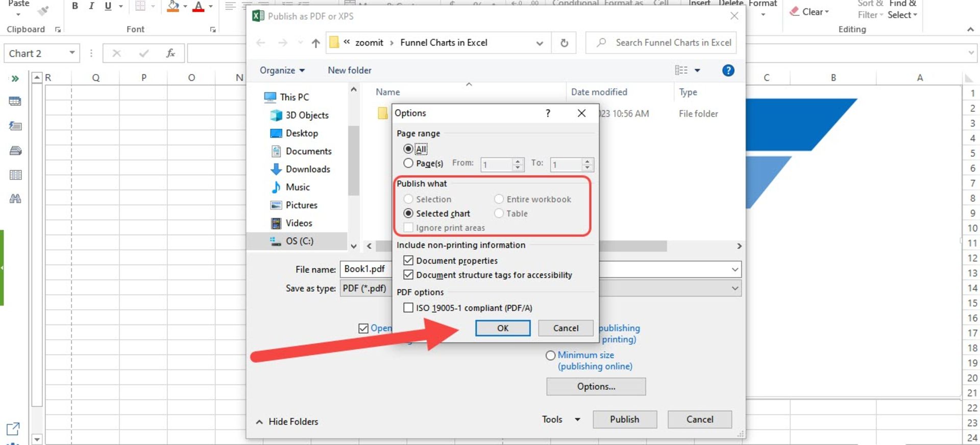Enable ISO 19005-1 compliant (PDF/A) checkbox

[x=408, y=308]
